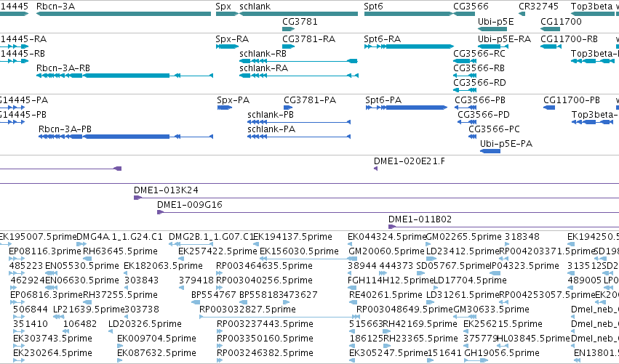Open the EK257422.5prime EST
The height and width of the screenshot is (364, 619).
(181, 259)
